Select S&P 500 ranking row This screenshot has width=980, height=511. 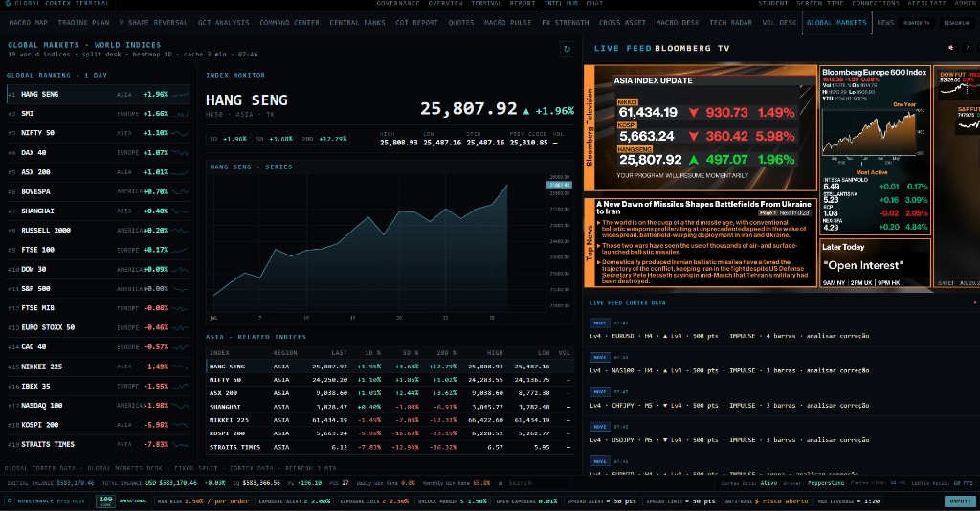(x=98, y=289)
